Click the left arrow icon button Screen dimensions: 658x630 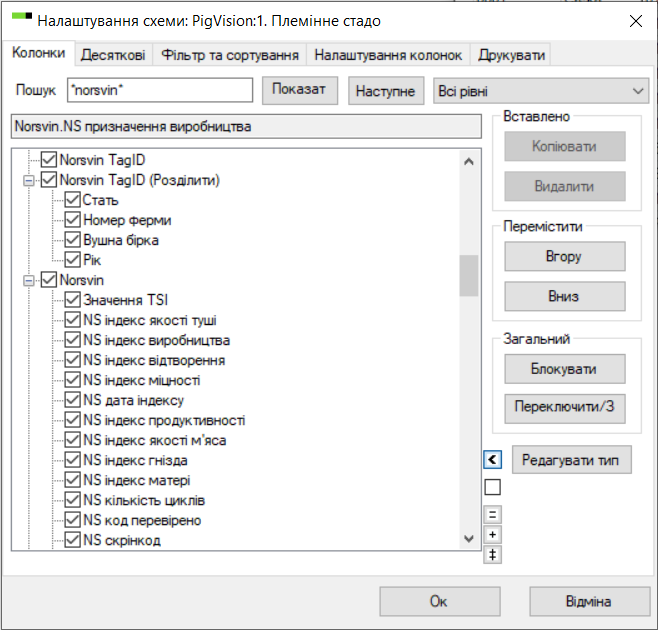(492, 460)
